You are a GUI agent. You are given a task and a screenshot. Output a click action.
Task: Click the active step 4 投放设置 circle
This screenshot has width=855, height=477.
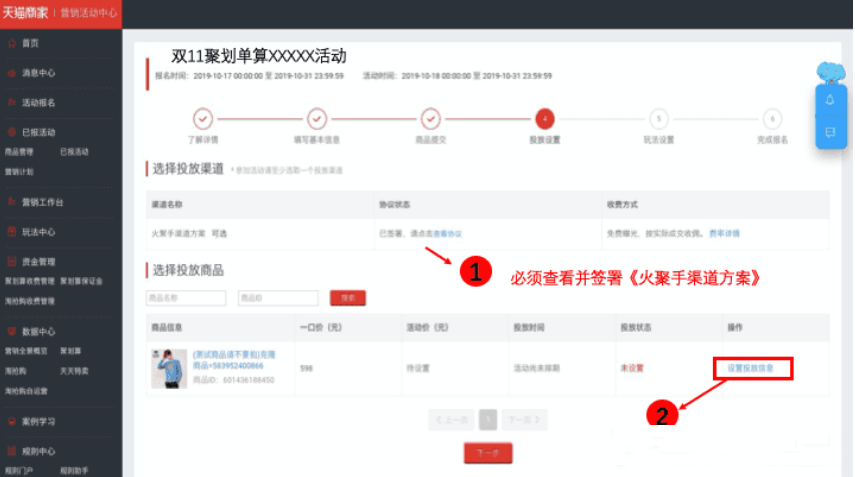(545, 118)
